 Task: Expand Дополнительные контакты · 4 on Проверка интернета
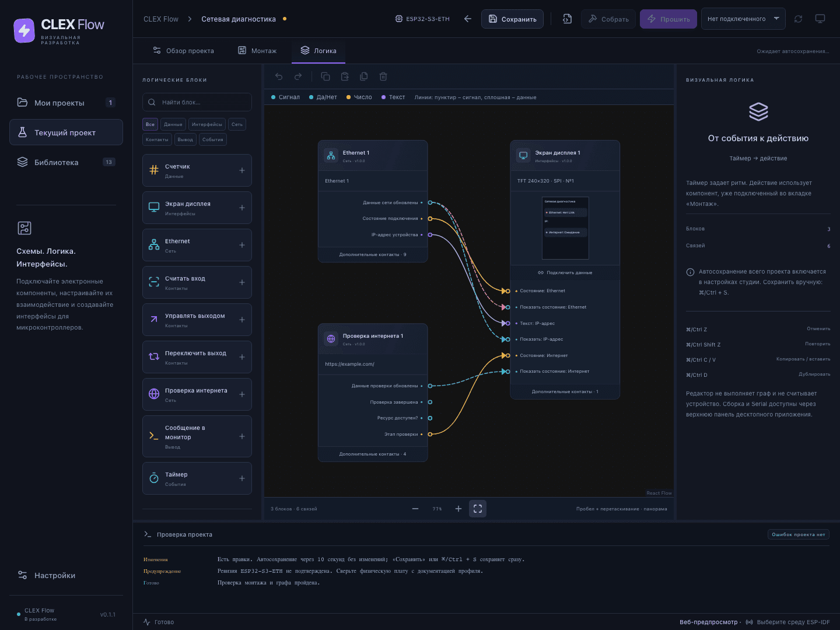373,454
